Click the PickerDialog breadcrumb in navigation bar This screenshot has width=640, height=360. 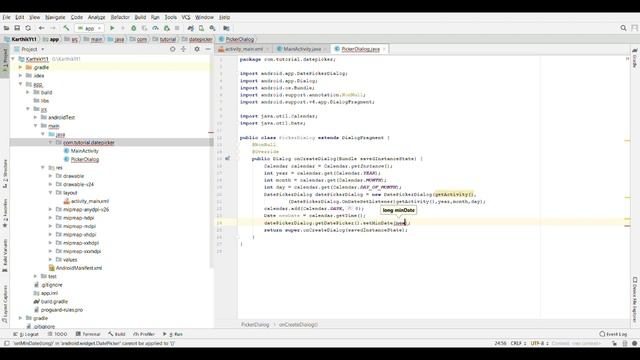(240, 39)
